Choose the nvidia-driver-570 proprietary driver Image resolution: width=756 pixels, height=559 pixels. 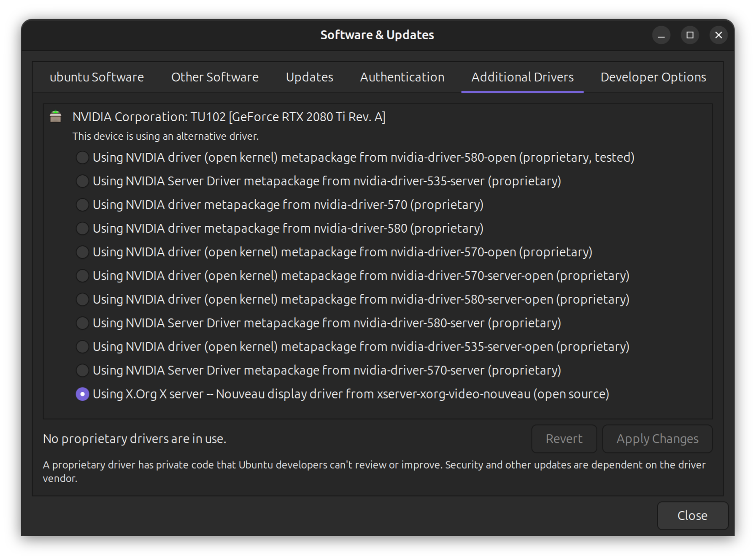click(82, 205)
